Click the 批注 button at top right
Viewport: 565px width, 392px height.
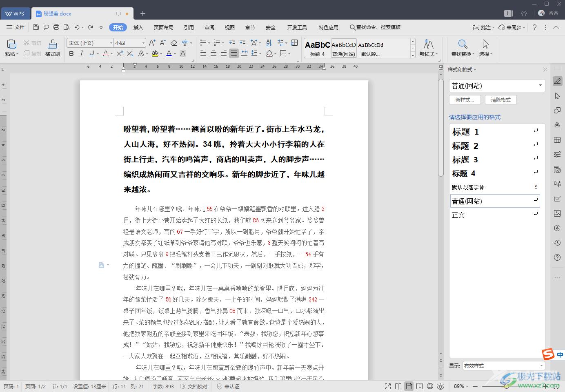[484, 27]
